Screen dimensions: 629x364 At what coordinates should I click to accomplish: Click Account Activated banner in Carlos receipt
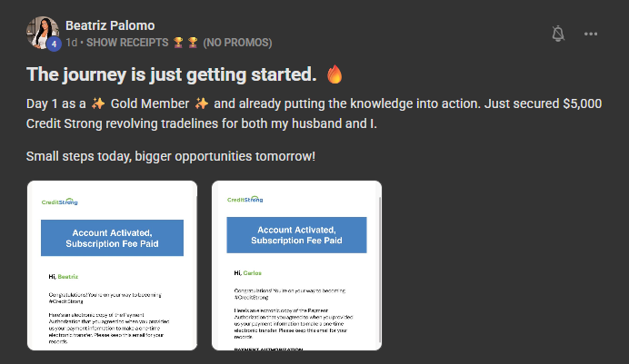click(x=296, y=235)
